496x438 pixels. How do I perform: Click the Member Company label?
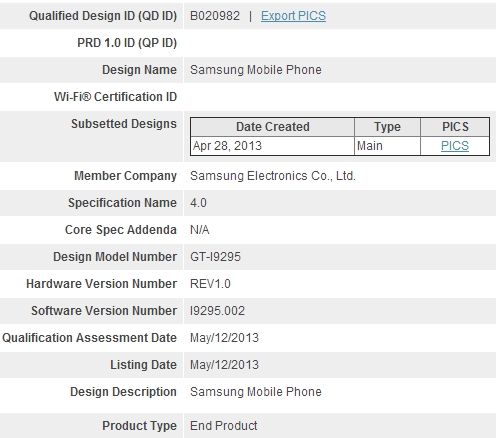125,176
